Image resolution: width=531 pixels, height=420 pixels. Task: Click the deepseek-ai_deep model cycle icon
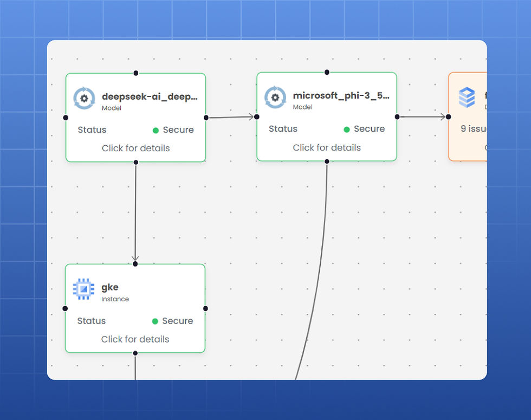[84, 98]
